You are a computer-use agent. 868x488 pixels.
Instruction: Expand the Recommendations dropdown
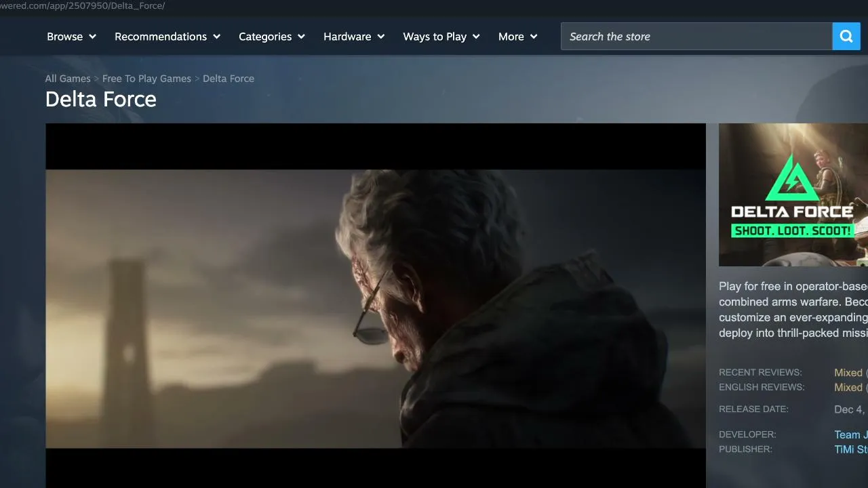pyautogui.click(x=167, y=37)
